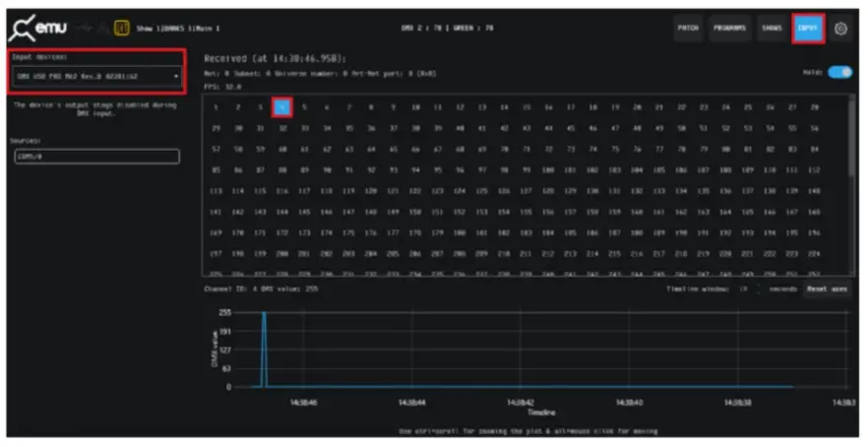Select highlighted DMX channel 4
Image resolution: width=868 pixels, height=447 pixels.
pos(281,107)
